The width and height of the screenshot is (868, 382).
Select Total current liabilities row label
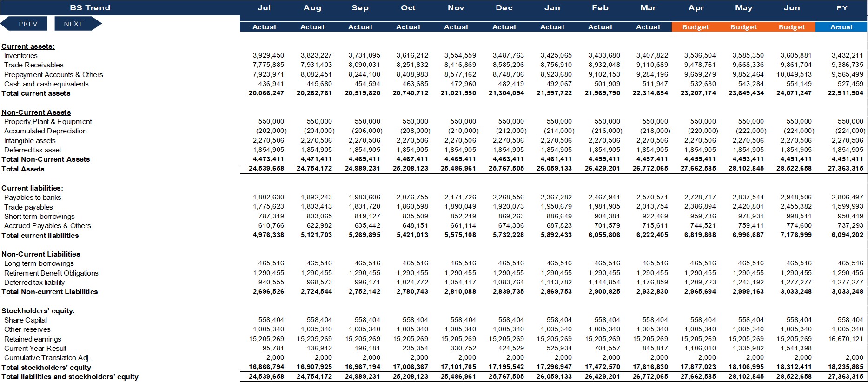coord(40,236)
